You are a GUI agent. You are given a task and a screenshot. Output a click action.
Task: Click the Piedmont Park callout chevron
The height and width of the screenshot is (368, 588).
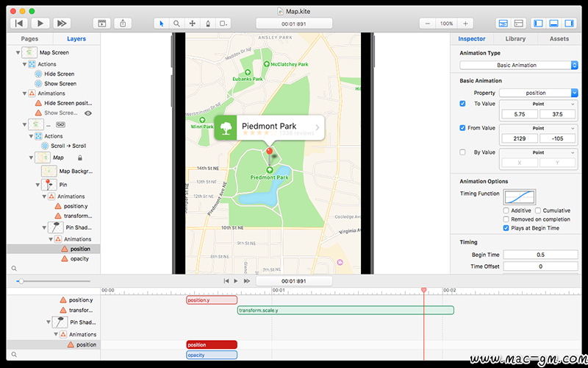point(318,127)
